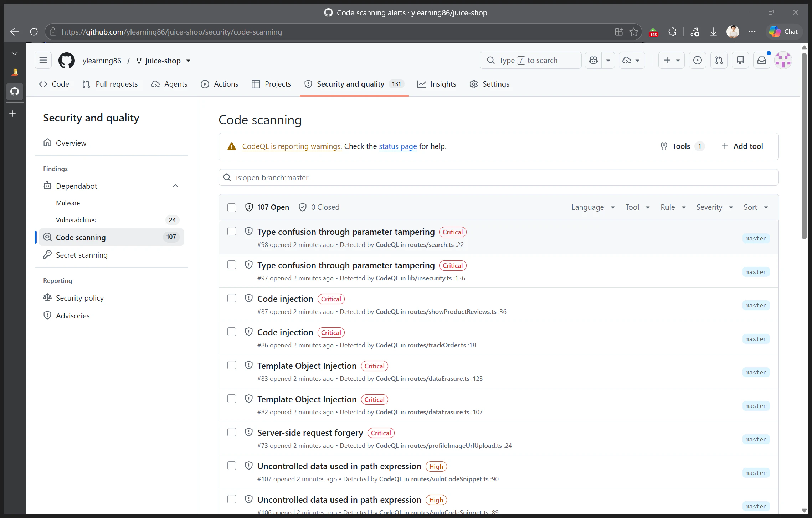Go to the GitHub homepage logo

pyautogui.click(x=67, y=60)
